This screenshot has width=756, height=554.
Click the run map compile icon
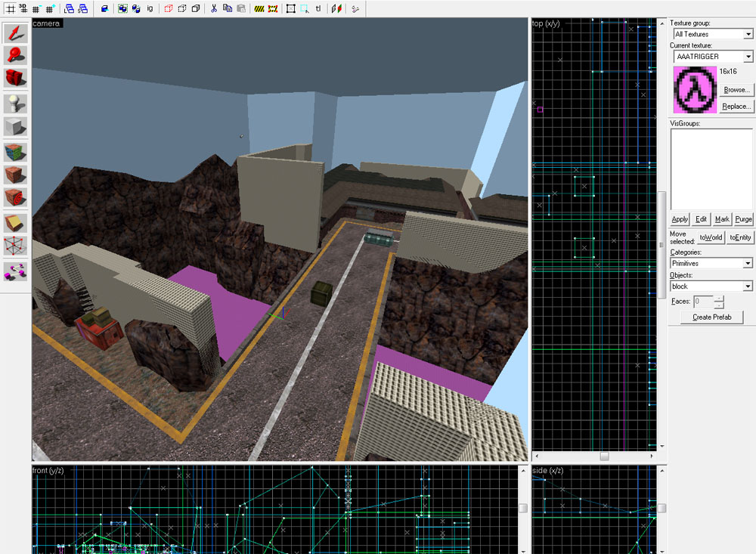355,8
